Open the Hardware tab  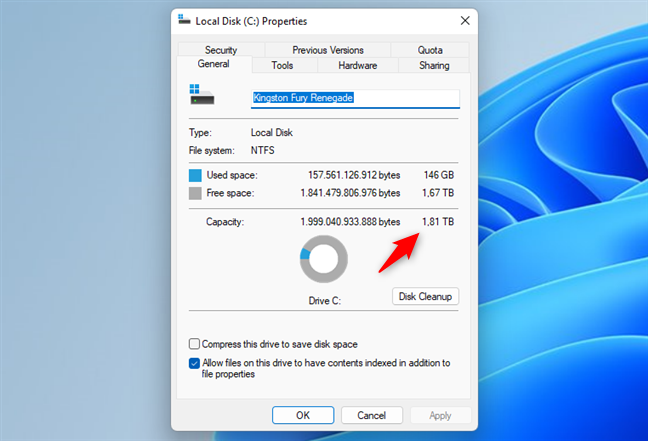[x=357, y=65]
